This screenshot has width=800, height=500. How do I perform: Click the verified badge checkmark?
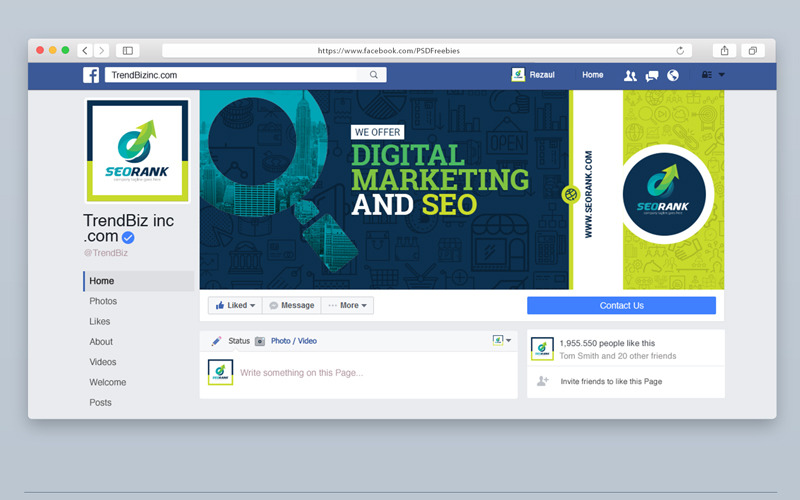click(128, 237)
